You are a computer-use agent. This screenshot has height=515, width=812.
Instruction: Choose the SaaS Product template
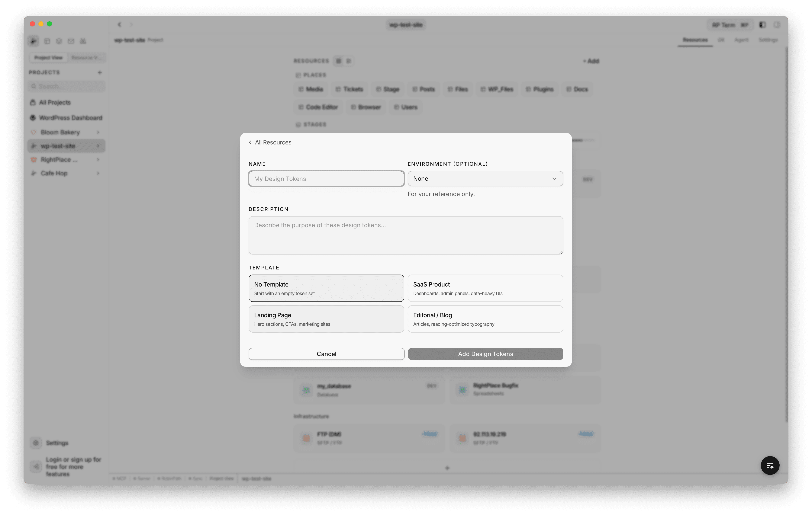point(485,288)
